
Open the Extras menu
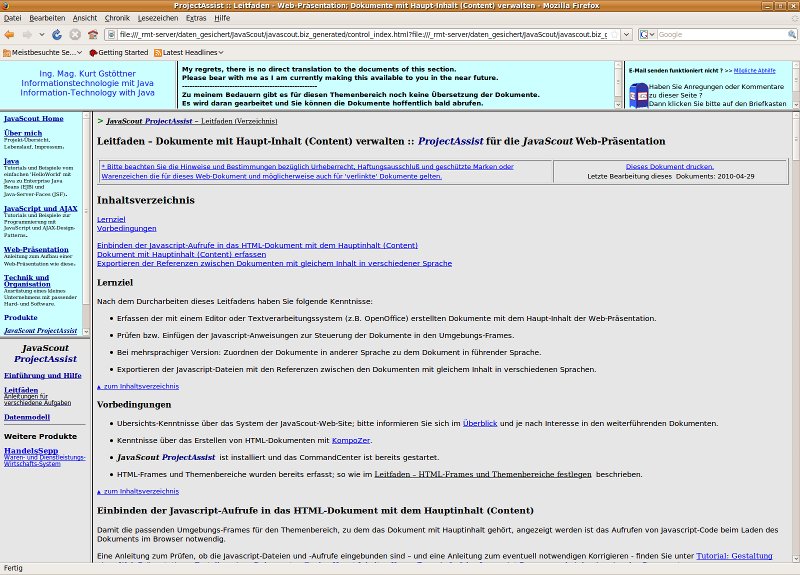point(196,18)
